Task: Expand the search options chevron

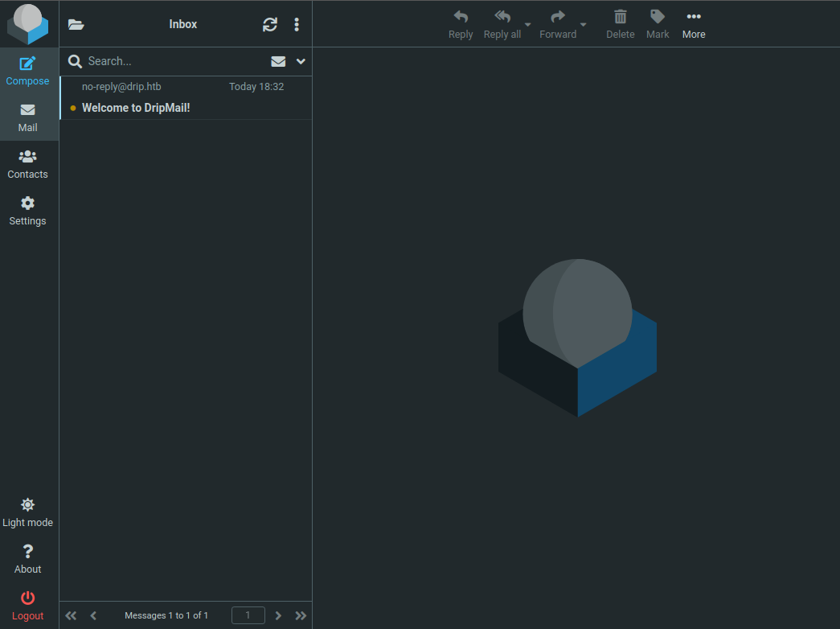Action: [x=301, y=61]
